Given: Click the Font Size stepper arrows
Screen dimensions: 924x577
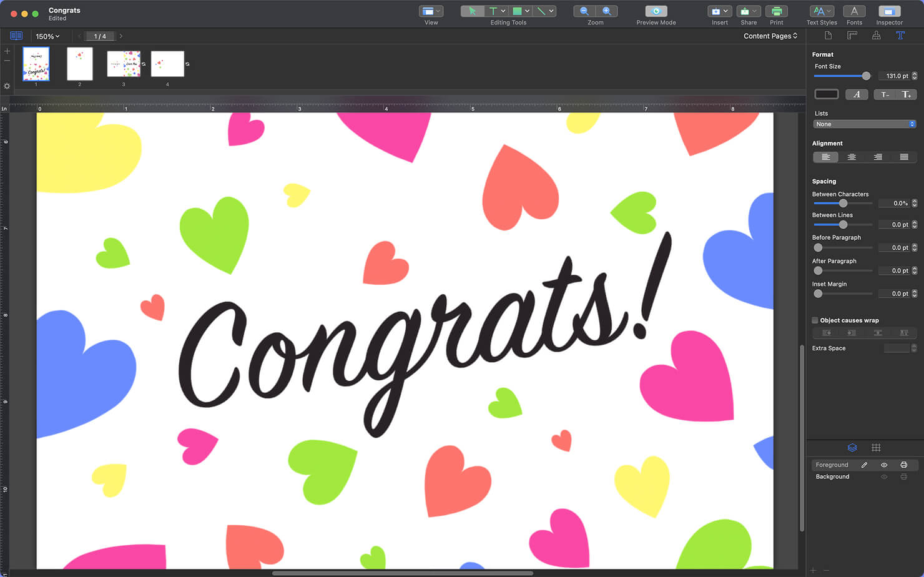Looking at the screenshot, I should (915, 76).
